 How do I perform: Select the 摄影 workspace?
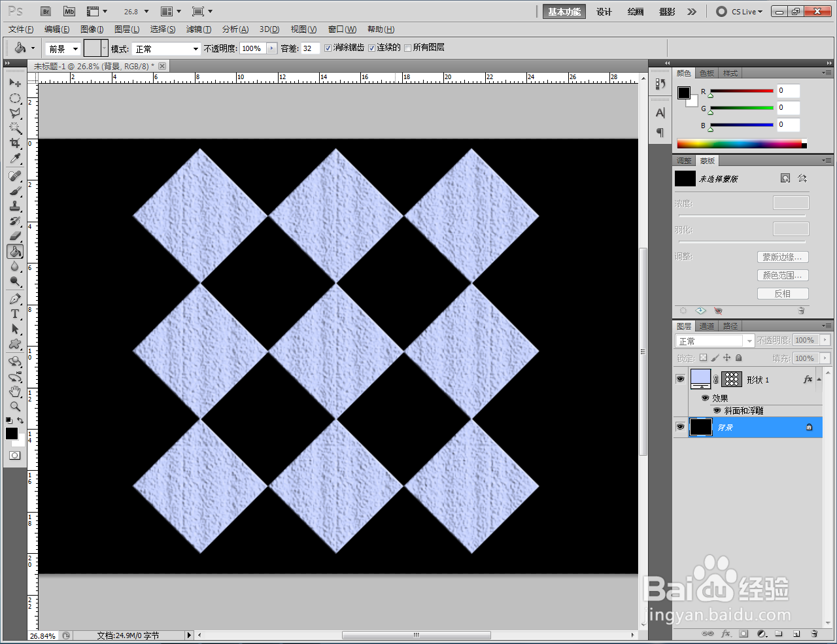click(x=667, y=12)
